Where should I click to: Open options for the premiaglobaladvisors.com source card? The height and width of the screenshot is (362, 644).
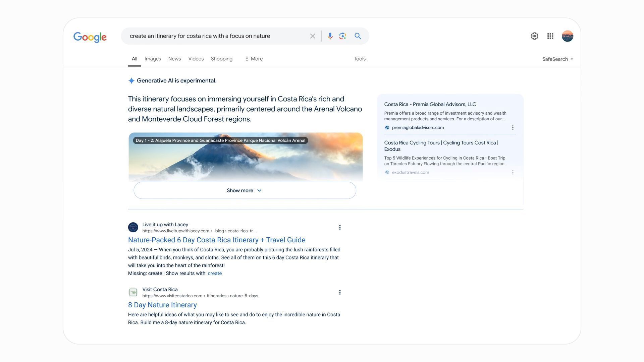click(x=513, y=127)
